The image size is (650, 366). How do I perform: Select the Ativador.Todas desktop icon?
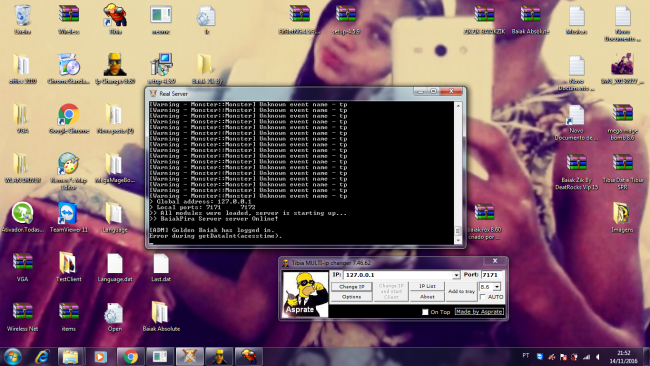click(22, 217)
